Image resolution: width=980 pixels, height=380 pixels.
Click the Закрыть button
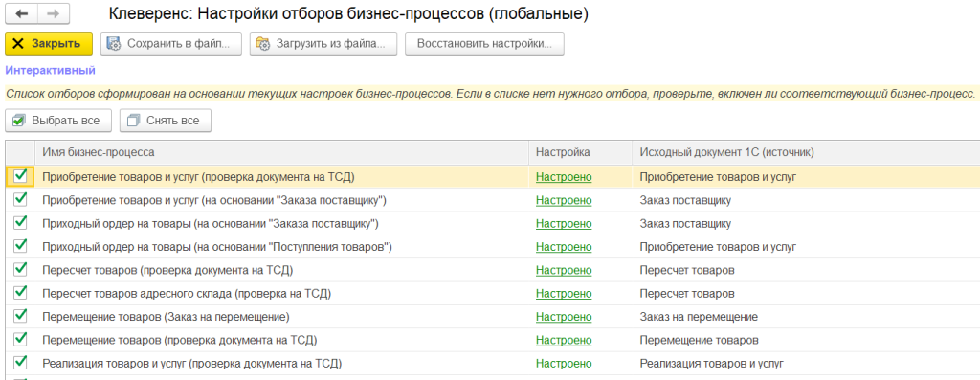pos(49,44)
